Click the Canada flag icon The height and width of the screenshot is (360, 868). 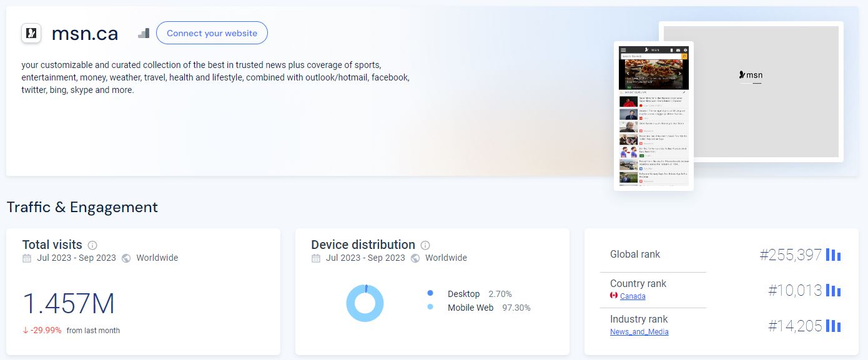pos(614,296)
